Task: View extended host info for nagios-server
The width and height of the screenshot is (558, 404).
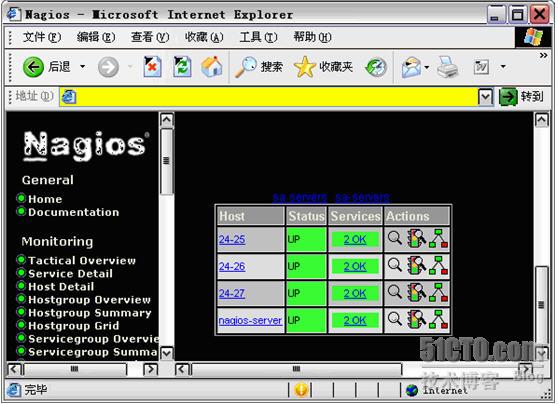Action: coord(395,319)
